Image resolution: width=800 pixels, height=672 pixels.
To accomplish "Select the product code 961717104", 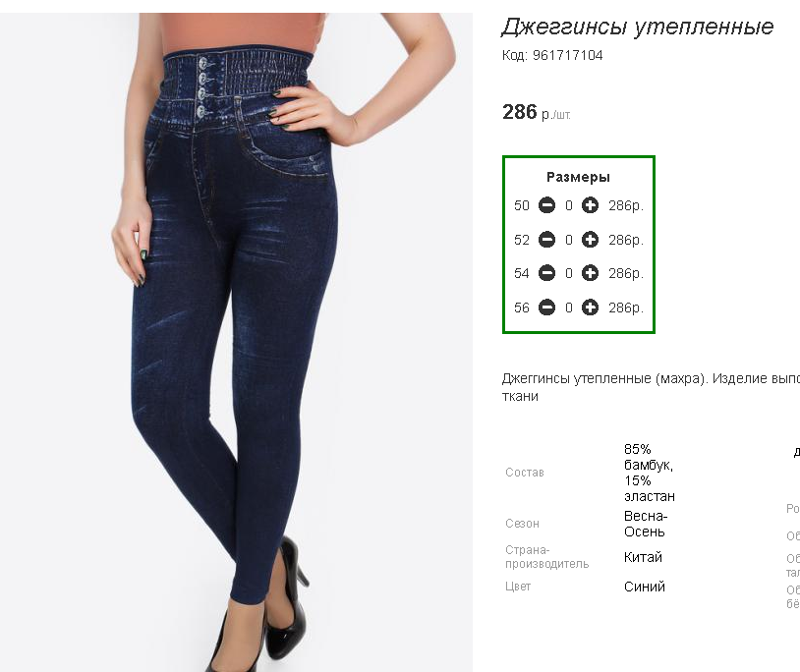I will point(567,55).
